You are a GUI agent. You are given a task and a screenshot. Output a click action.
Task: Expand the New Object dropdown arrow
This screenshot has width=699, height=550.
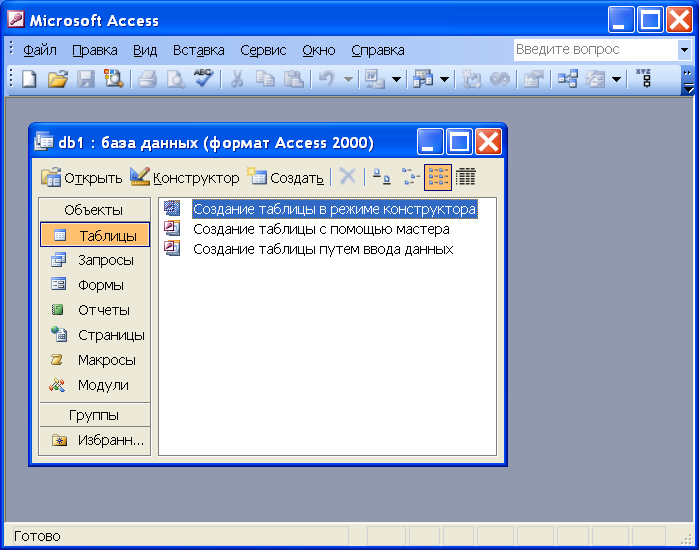617,80
